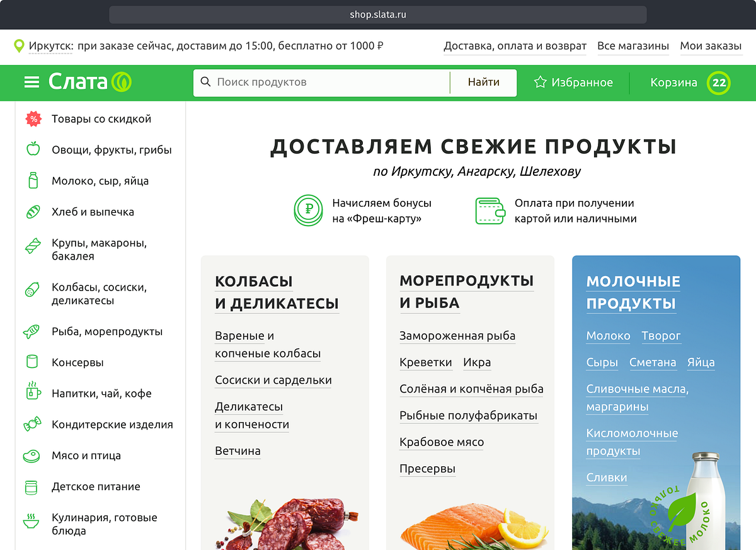Open Солёная и копчёная рыба link

(471, 389)
